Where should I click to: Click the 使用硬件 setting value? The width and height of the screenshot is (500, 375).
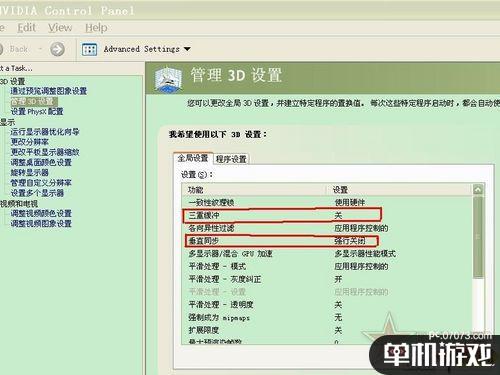tap(350, 202)
